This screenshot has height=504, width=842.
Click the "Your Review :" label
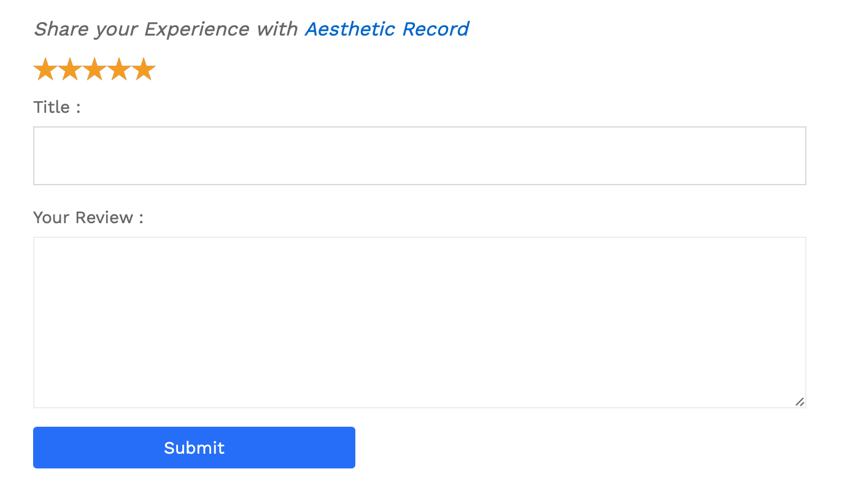coord(88,218)
